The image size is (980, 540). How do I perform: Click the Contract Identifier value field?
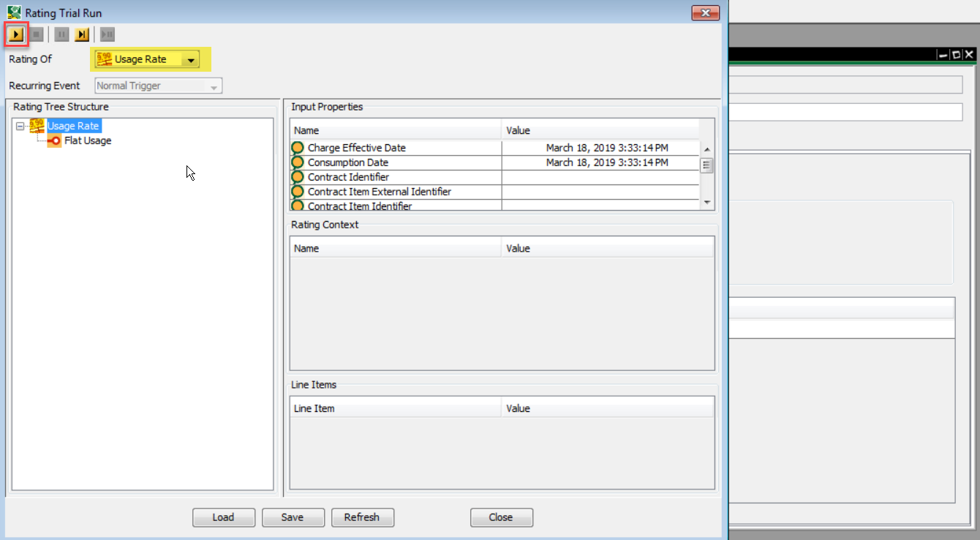pyautogui.click(x=600, y=176)
